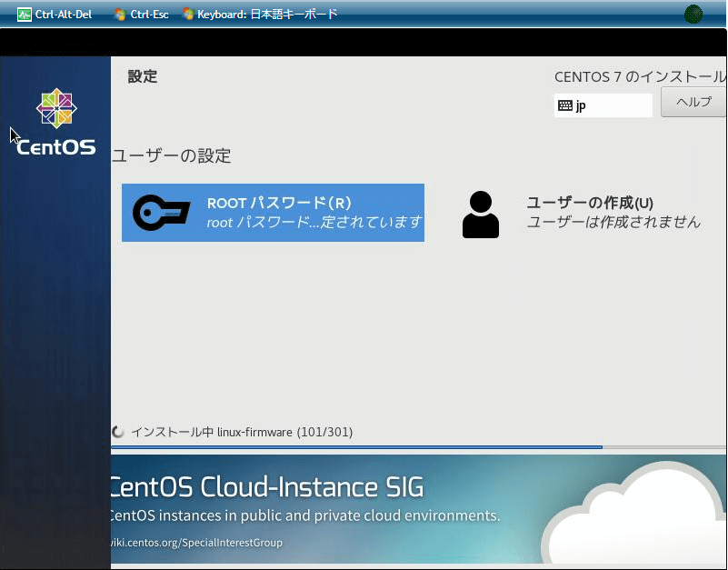This screenshot has height=570, width=728.
Task: Click the Keyboard Windows logo icon
Action: pos(187,15)
